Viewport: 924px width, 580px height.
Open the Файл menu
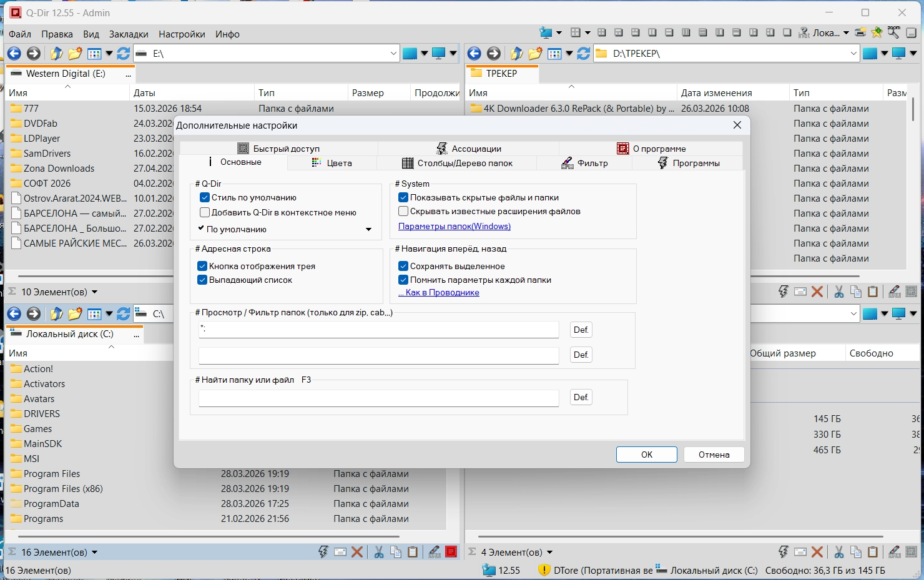(20, 34)
